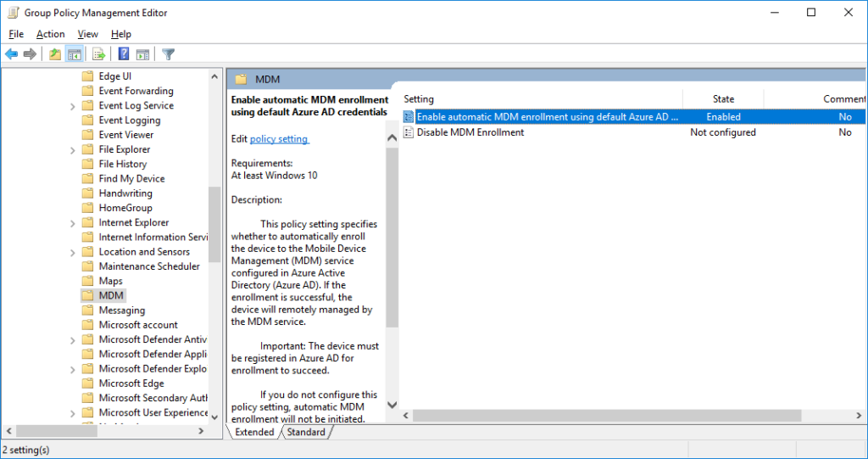Expand the Microsoft Defender Exploit Guard node
Screen dimensions: 868x459
(x=73, y=369)
